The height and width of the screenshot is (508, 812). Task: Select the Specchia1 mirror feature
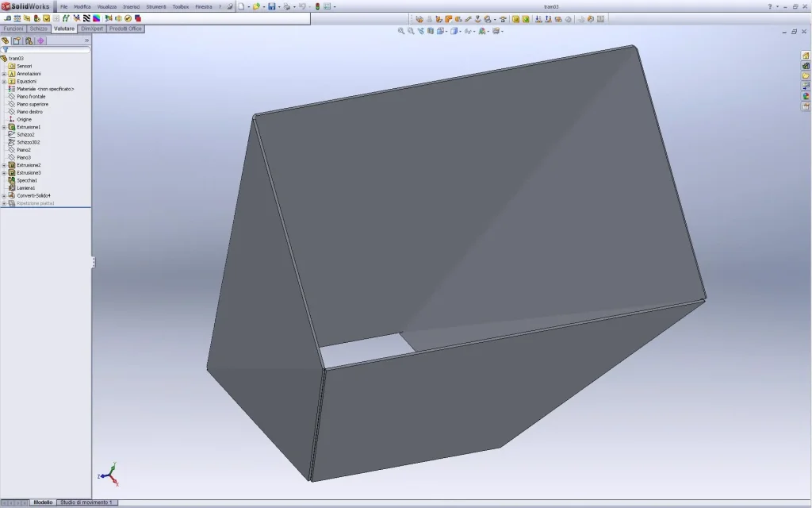pos(27,180)
